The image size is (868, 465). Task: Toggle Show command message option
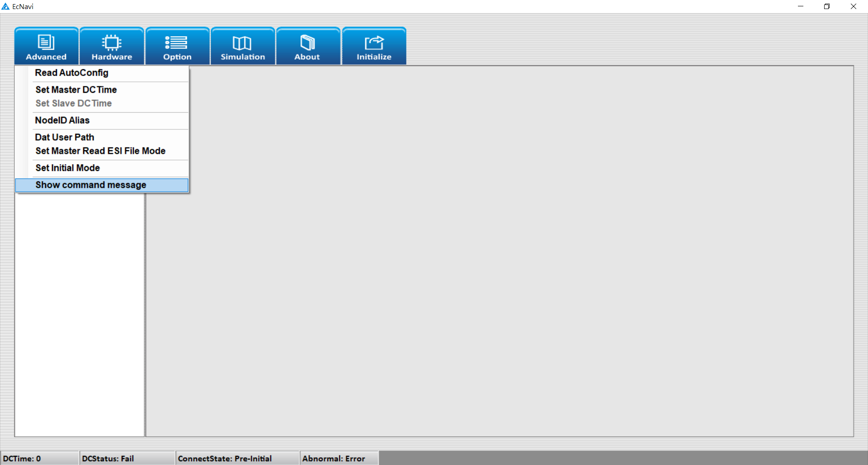pos(91,185)
